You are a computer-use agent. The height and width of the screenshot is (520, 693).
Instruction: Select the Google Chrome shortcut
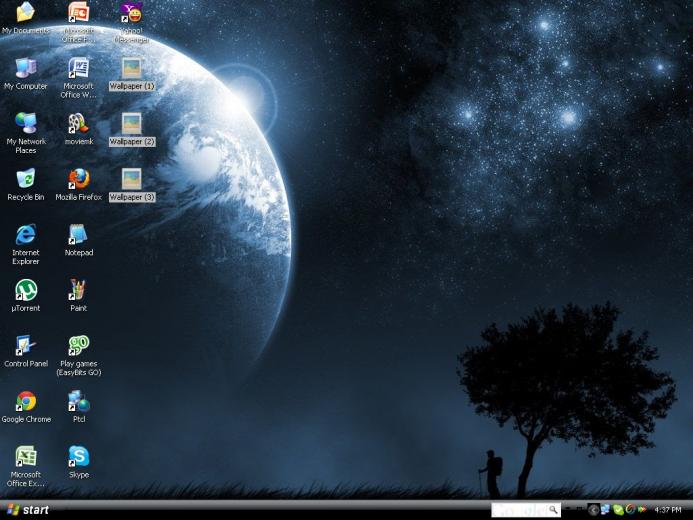pyautogui.click(x=26, y=407)
